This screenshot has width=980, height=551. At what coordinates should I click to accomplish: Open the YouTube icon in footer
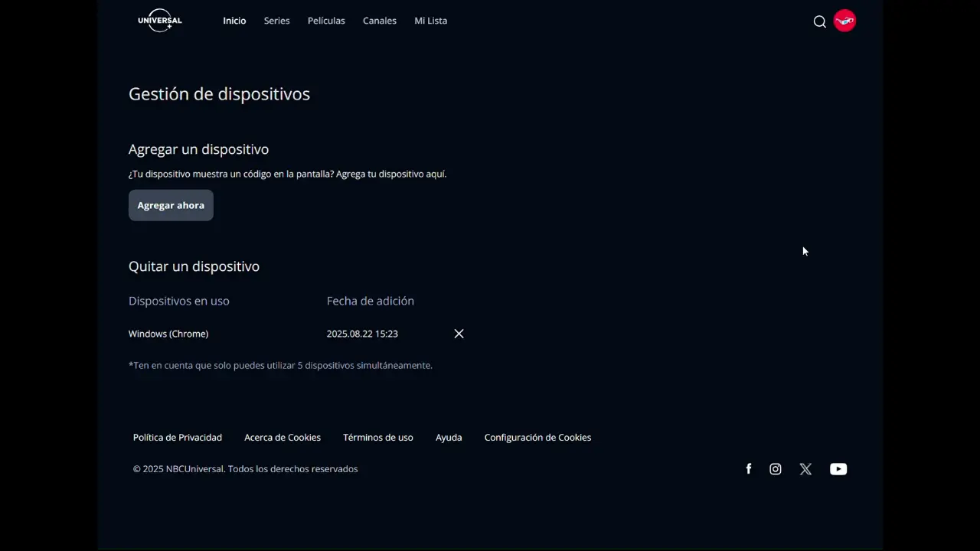tap(838, 469)
